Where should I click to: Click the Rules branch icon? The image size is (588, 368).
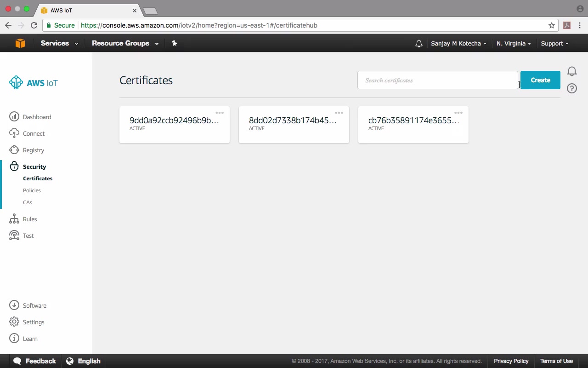pos(14,219)
